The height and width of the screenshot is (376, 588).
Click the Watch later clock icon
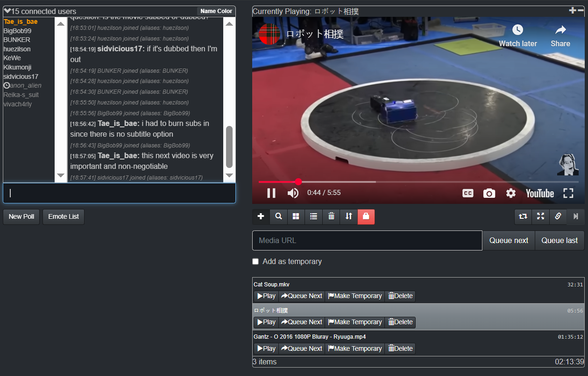[517, 30]
